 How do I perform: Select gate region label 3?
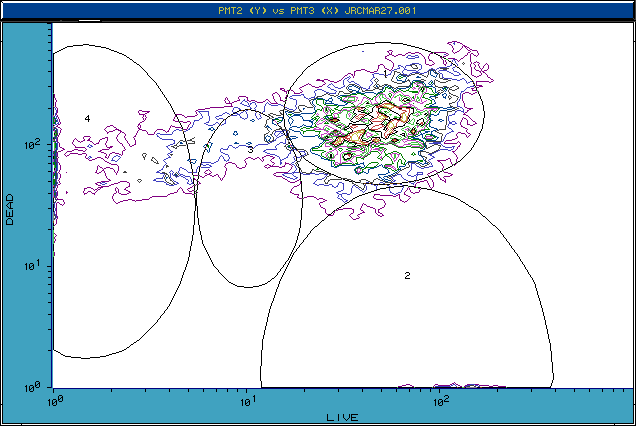[250, 150]
